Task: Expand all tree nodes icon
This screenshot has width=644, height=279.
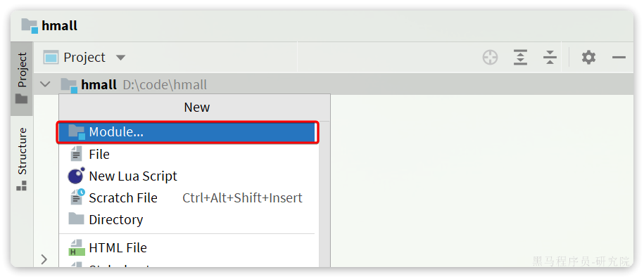Action: click(520, 58)
